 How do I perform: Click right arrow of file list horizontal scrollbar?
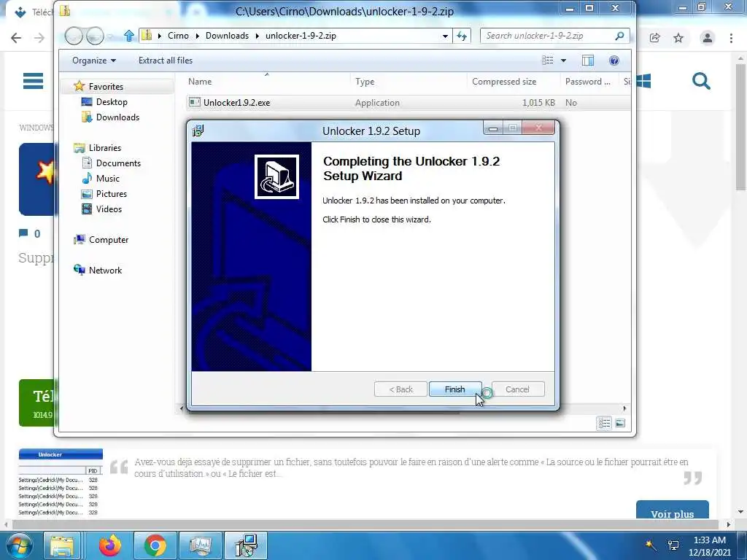(624, 408)
